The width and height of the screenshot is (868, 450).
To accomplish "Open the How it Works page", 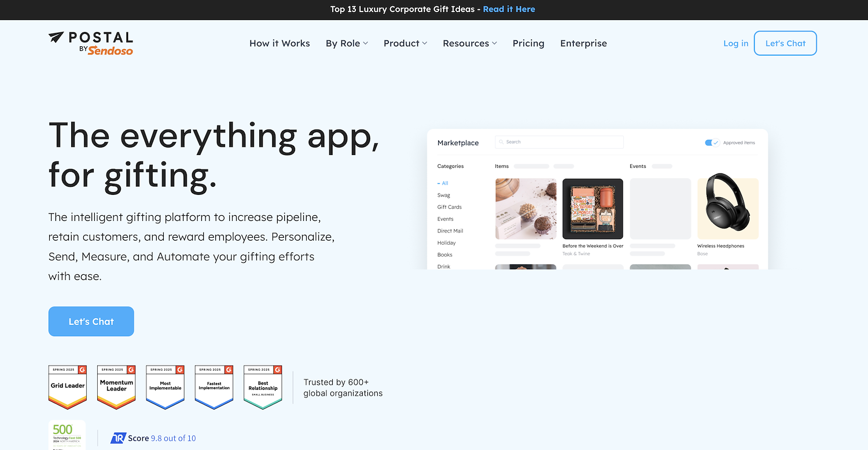I will (x=279, y=43).
